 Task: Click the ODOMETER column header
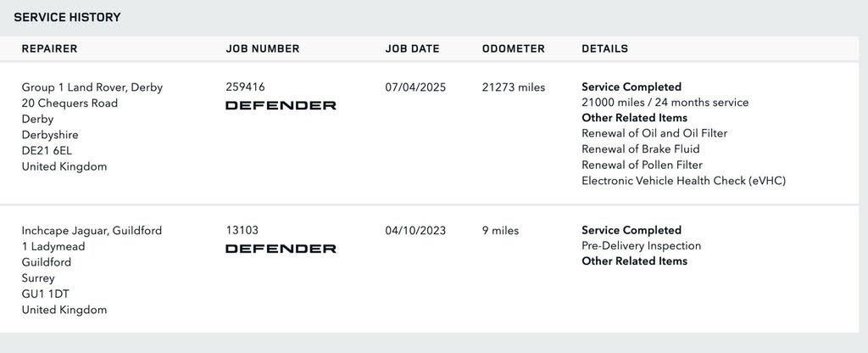pos(513,48)
